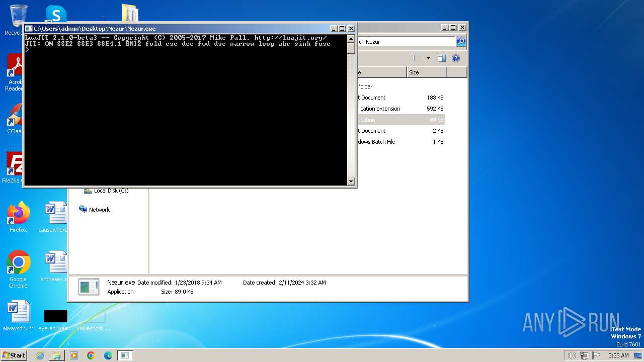Switch to Nezur.exe taskbar button
644x362 pixels.
tap(125, 355)
